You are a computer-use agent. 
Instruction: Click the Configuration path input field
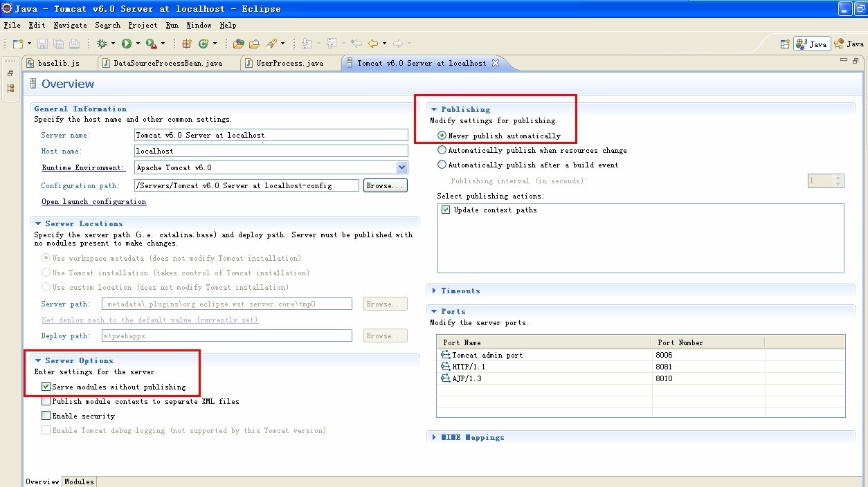coord(246,185)
